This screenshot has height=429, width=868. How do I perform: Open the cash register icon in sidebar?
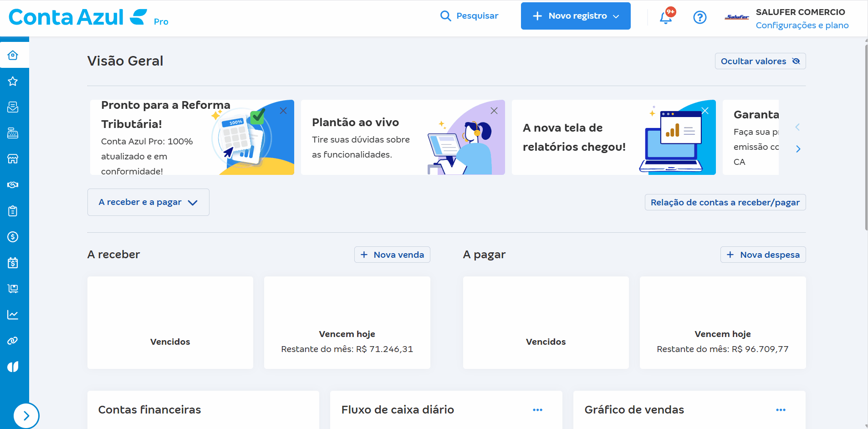13,133
